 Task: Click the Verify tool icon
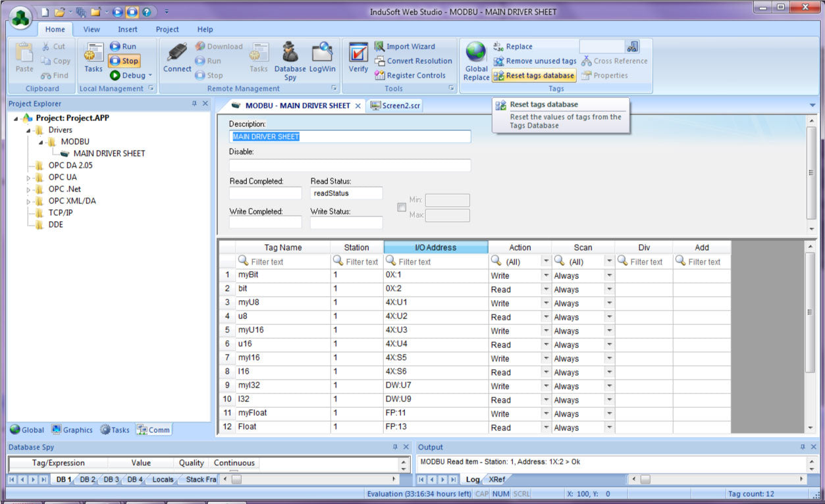click(x=358, y=57)
